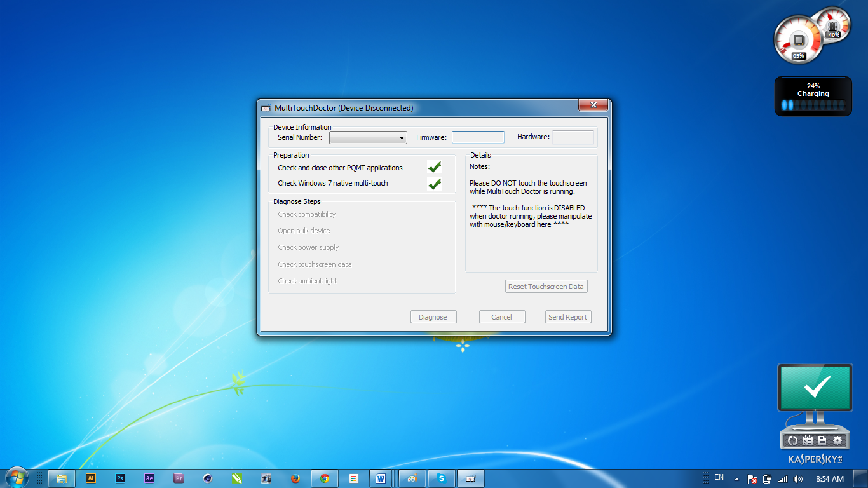Click the RAM meter gadget showing 40%
This screenshot has width=868, height=488.
(x=833, y=24)
